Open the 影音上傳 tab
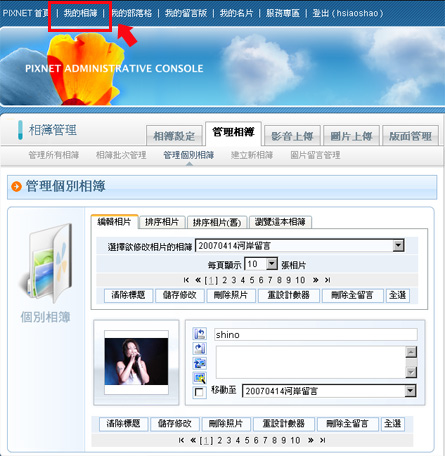The height and width of the screenshot is (456, 445). pos(292,136)
